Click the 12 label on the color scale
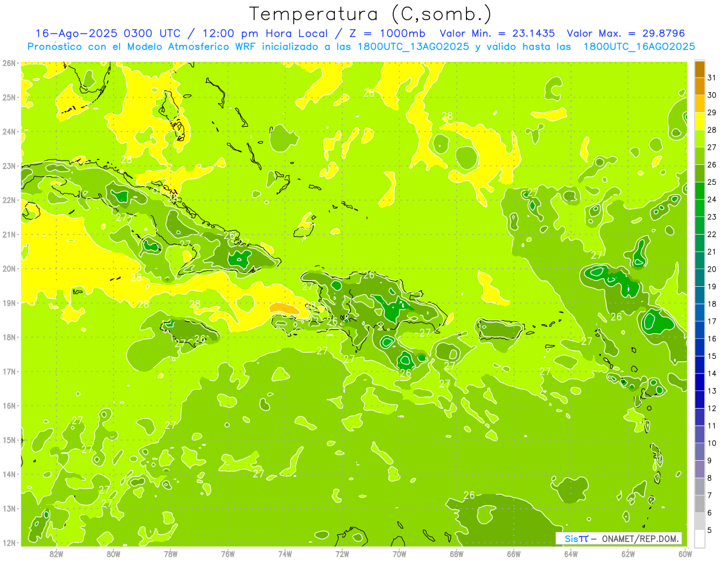728x562 pixels. (x=712, y=408)
